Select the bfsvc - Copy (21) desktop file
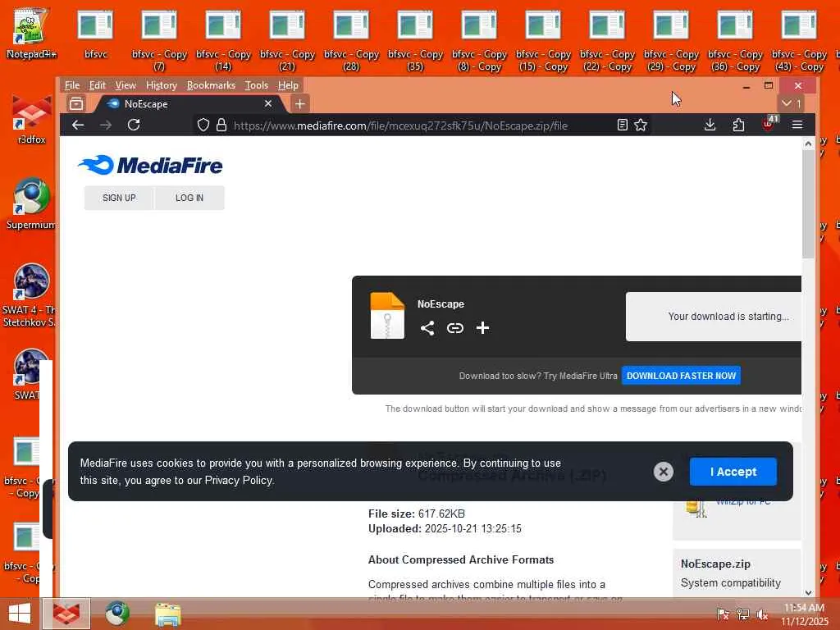Image resolution: width=840 pixels, height=630 pixels. point(287,41)
